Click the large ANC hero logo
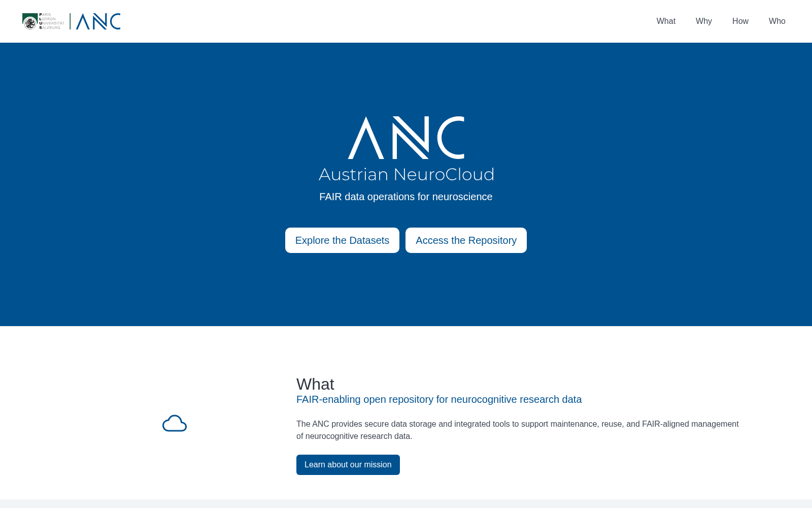The image size is (812, 508). point(406,138)
